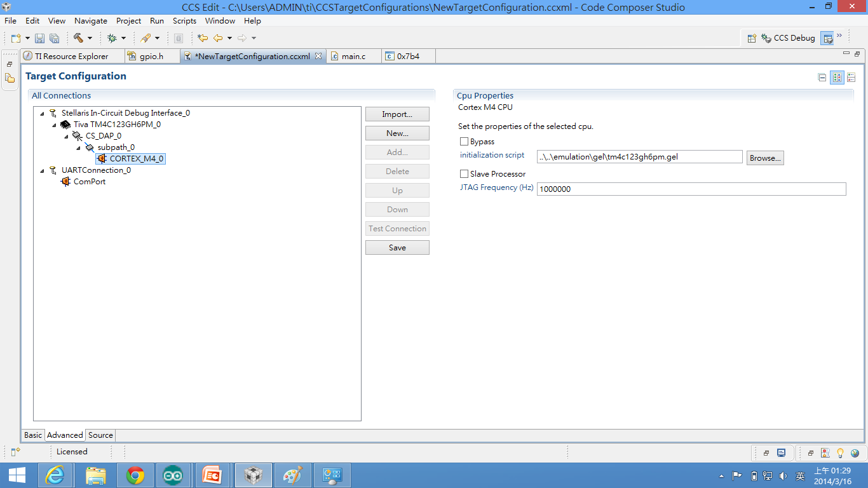
Task: Open the File menu
Action: [10, 21]
